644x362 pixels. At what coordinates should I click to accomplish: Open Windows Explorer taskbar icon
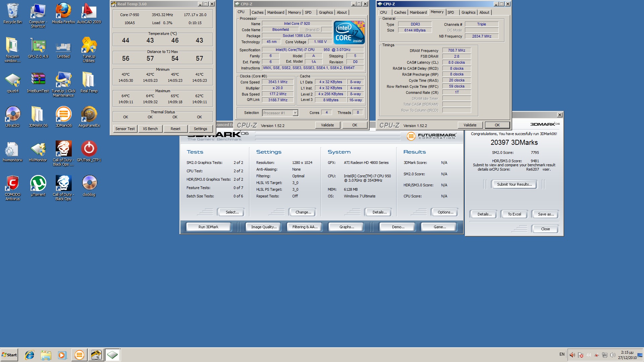click(x=46, y=355)
